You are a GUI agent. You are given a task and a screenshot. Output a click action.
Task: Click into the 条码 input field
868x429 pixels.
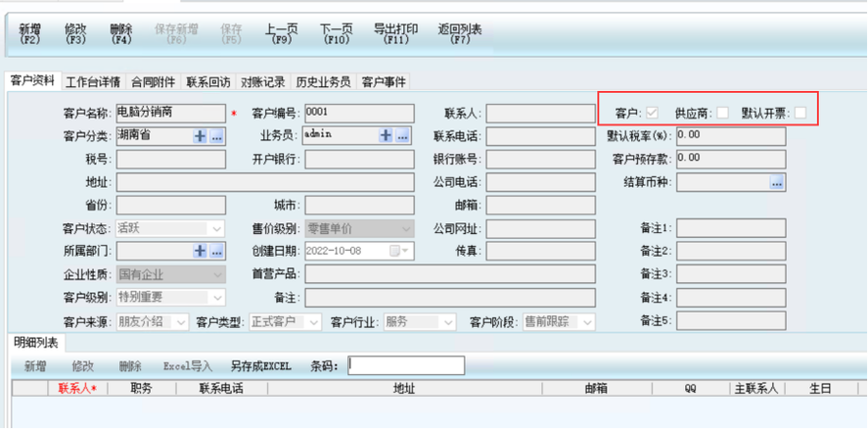click(x=406, y=365)
